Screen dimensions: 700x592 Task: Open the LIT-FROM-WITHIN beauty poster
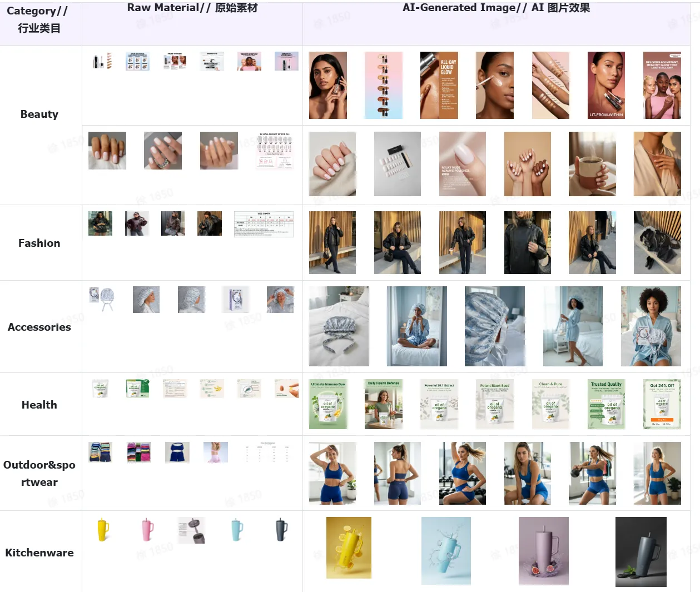pyautogui.click(x=606, y=85)
